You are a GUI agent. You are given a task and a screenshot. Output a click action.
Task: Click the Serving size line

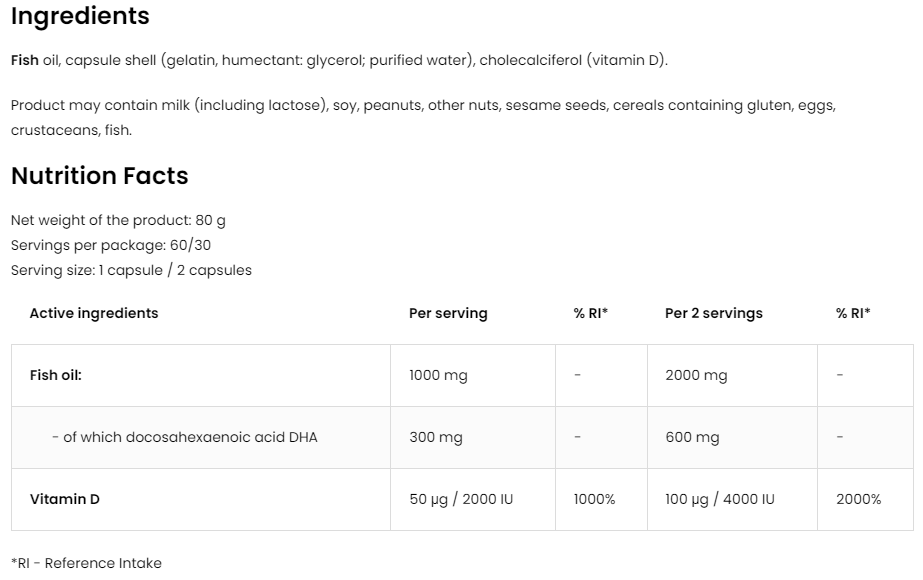coord(131,270)
